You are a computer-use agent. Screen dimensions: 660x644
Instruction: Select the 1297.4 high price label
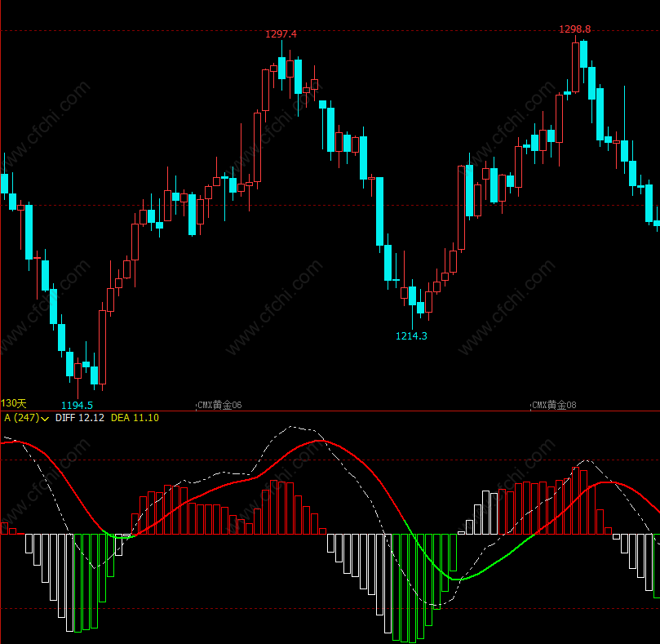tap(281, 34)
